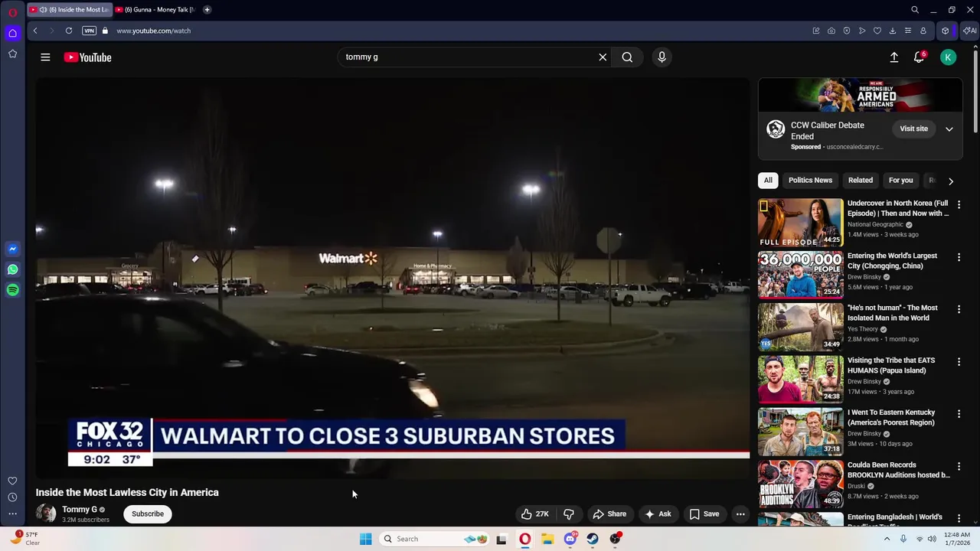Dislike the current video
This screenshot has height=551, width=980.
[x=569, y=514]
